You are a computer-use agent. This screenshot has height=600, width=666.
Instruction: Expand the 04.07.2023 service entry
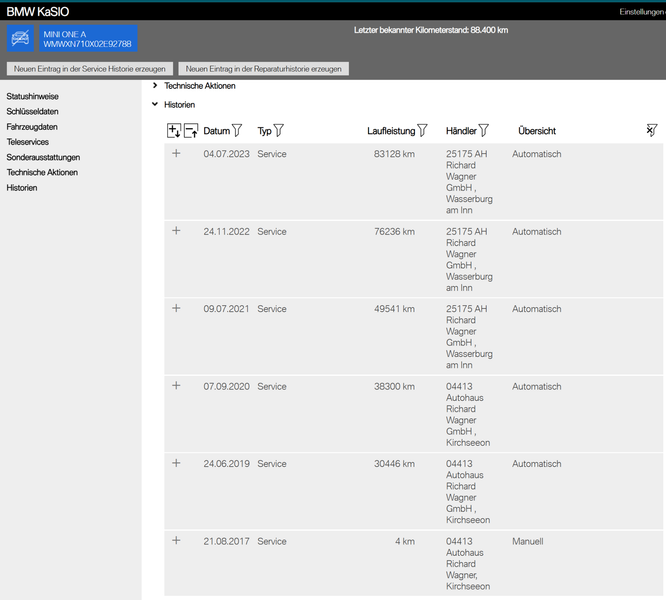[176, 153]
